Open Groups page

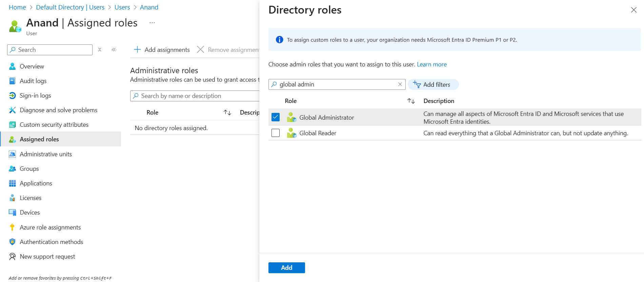point(29,169)
